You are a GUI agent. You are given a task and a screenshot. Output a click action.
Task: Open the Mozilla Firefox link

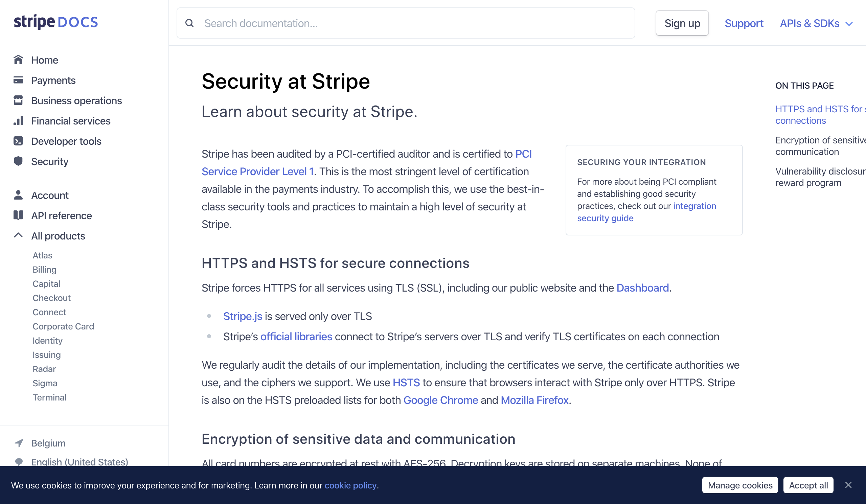point(534,400)
